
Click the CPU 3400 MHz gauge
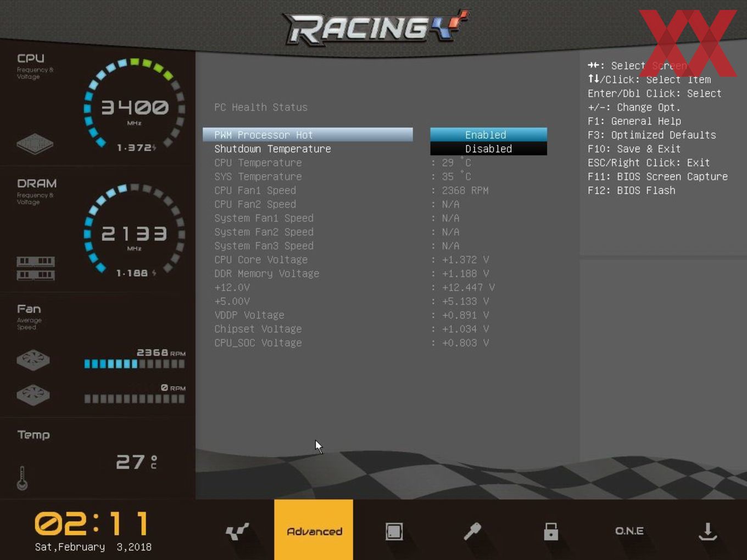pos(134,104)
